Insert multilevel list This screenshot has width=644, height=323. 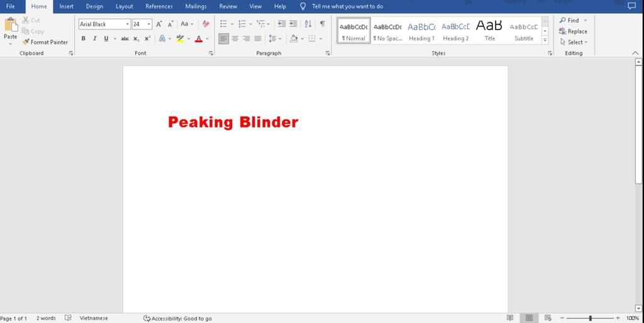pos(260,24)
